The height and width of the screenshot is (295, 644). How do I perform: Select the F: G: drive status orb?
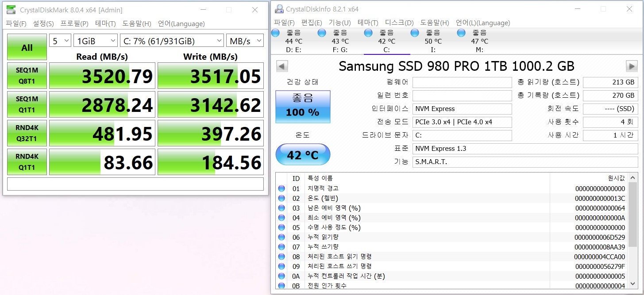pos(322,33)
